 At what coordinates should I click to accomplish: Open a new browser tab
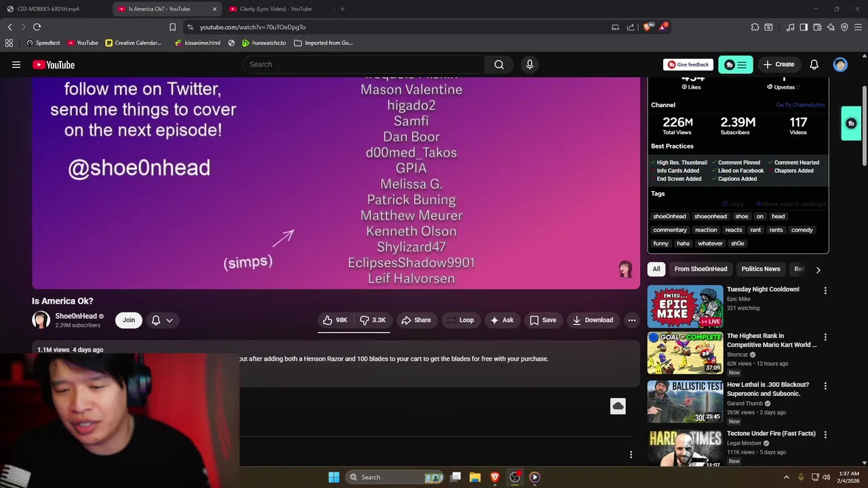[x=342, y=9]
